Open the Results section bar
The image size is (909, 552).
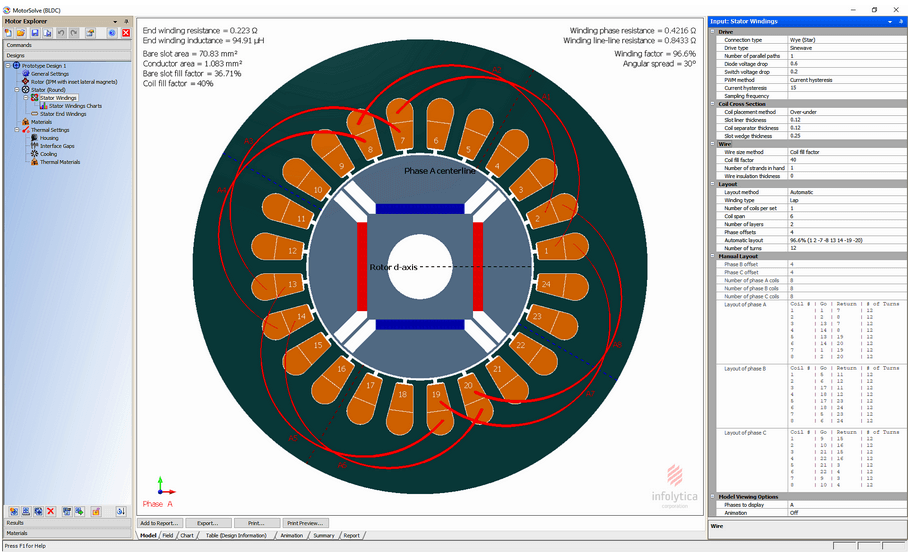coord(68,522)
